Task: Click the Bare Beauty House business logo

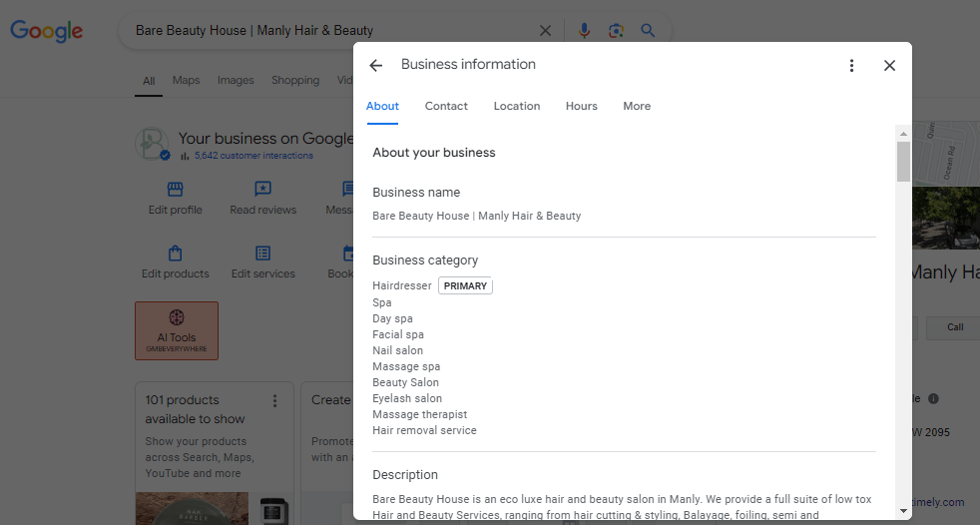Action: [x=152, y=145]
